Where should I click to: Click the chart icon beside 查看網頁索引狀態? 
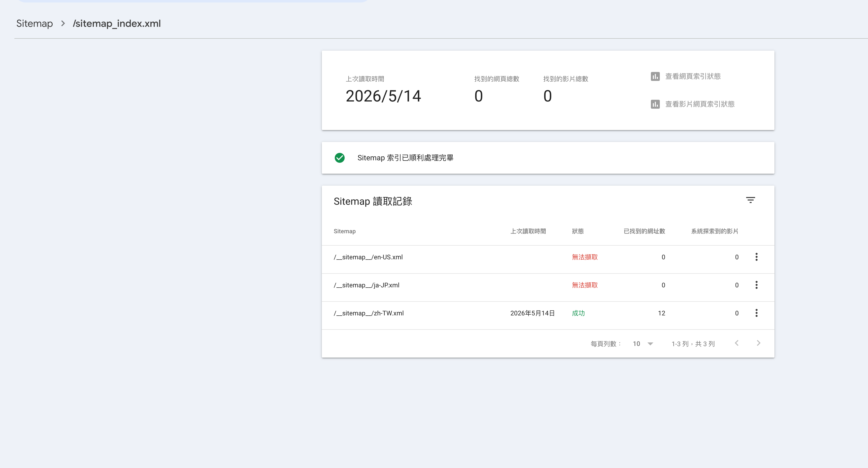click(655, 76)
